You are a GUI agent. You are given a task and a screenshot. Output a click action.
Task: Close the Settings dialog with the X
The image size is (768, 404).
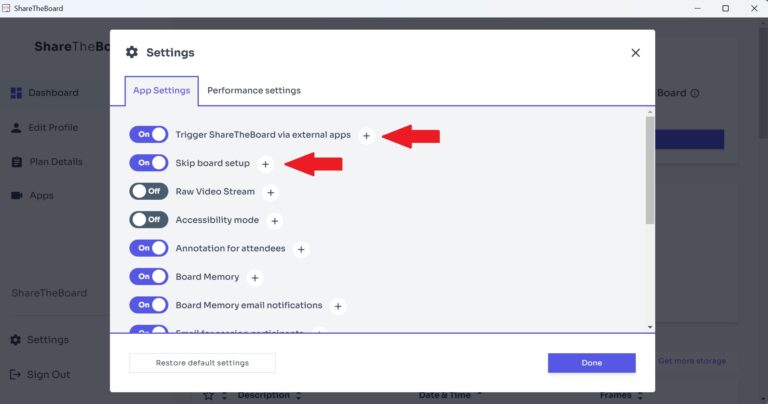(635, 53)
